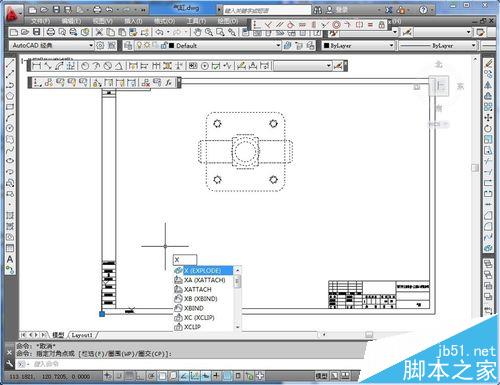The image size is (500, 385).
Task: Select the Pan hand tool
Action: (x=198, y=32)
